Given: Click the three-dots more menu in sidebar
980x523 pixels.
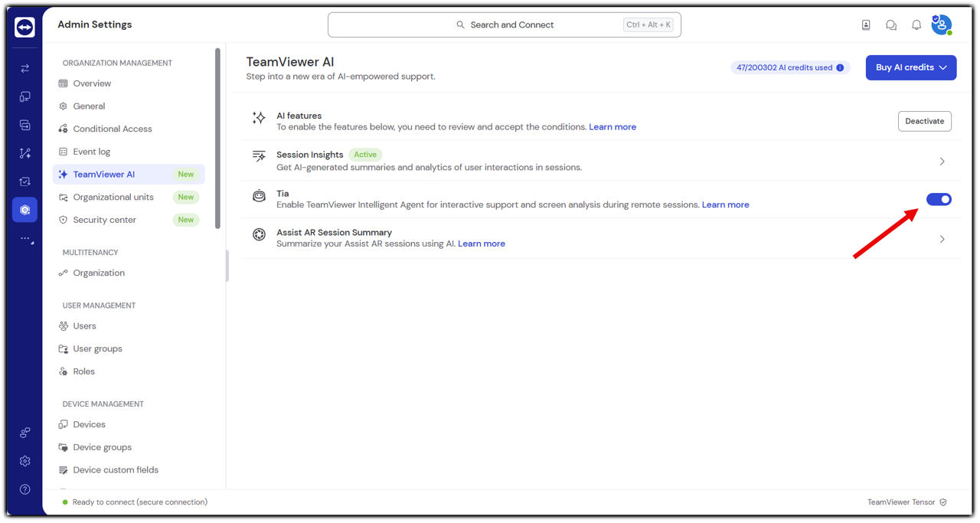Looking at the screenshot, I should coord(24,239).
